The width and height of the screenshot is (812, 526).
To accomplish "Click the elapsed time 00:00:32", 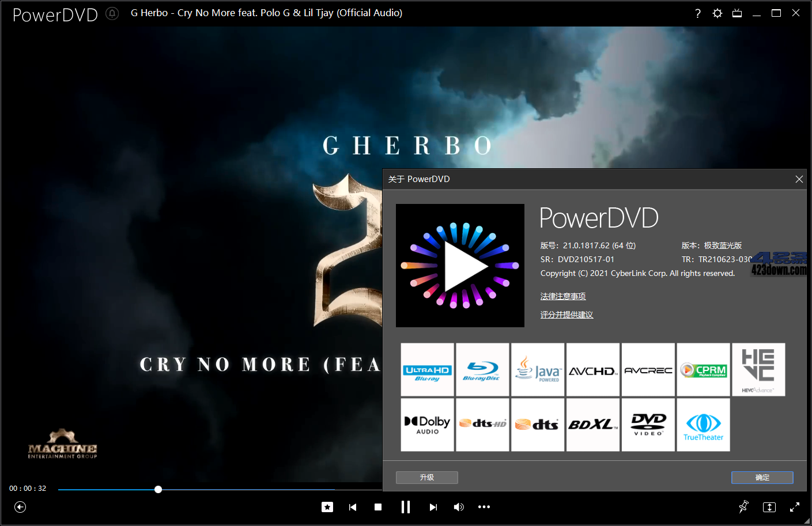I will (28, 489).
